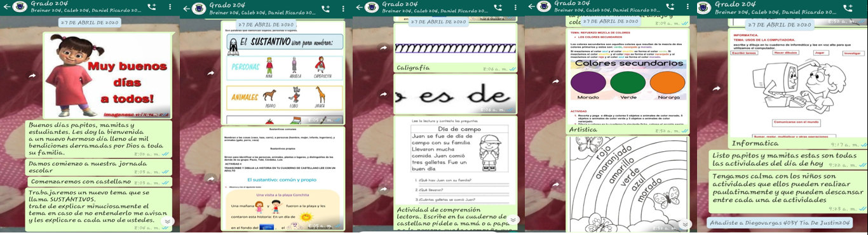Screen dimensions: 868x235
Task: Open the 'El Sustantivo sirve para nombrar' picture
Action: [x=283, y=73]
